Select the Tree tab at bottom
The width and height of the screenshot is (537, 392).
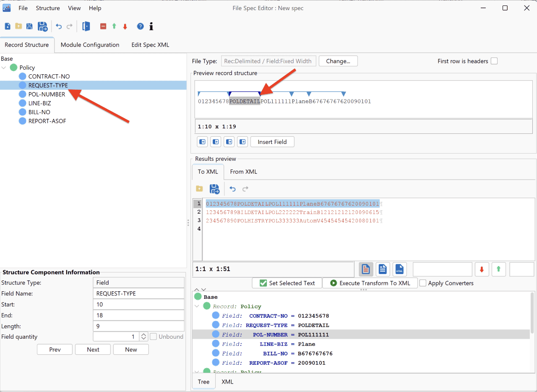tap(203, 382)
